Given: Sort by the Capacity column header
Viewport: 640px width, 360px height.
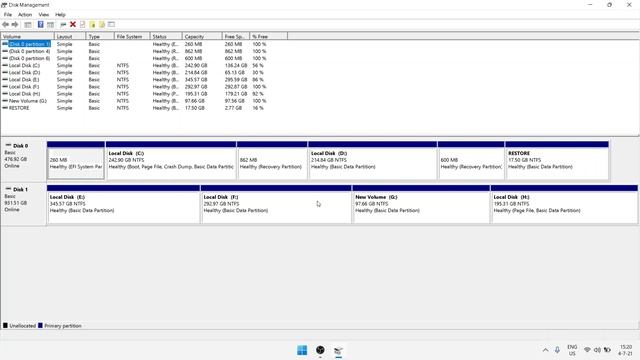Looking at the screenshot, I should coord(202,37).
